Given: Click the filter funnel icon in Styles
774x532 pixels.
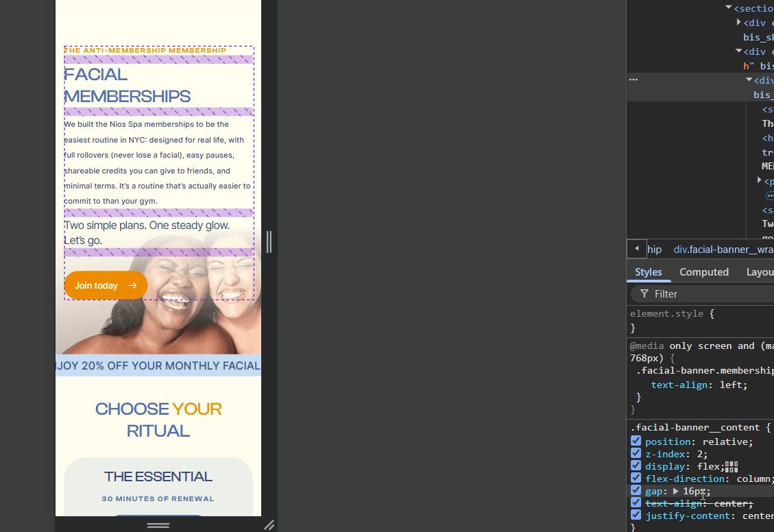Looking at the screenshot, I should tap(644, 294).
